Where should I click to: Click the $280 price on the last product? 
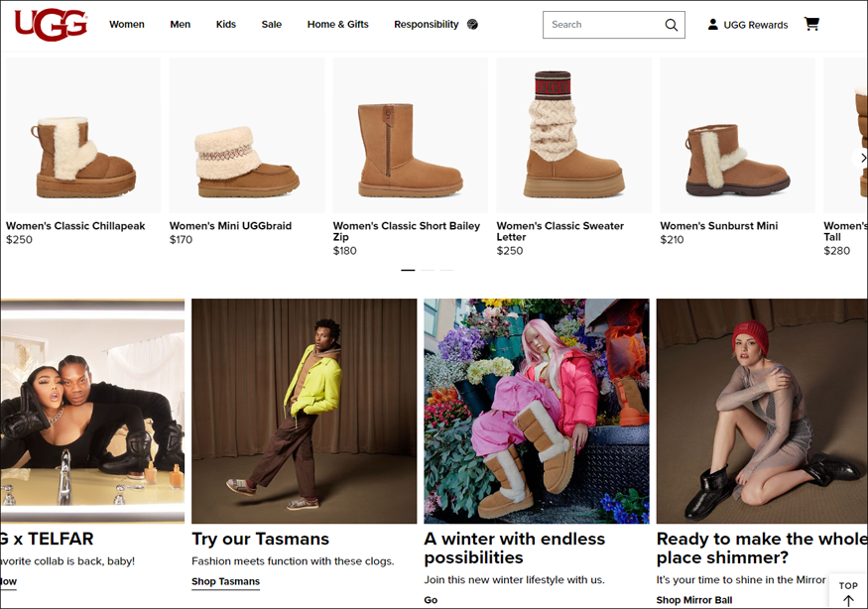click(837, 251)
